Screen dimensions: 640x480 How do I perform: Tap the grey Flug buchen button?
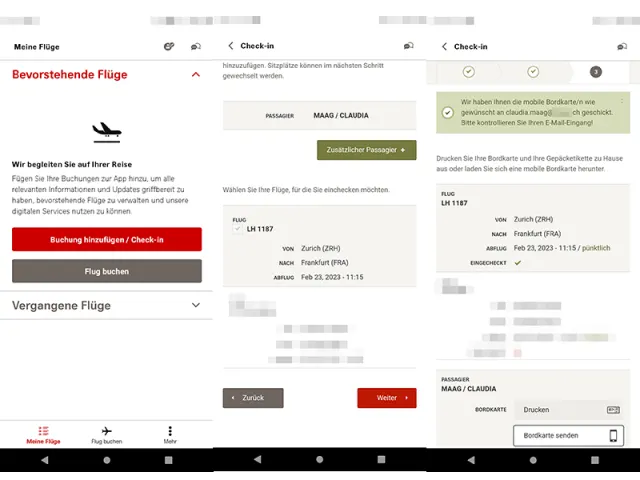tap(107, 271)
